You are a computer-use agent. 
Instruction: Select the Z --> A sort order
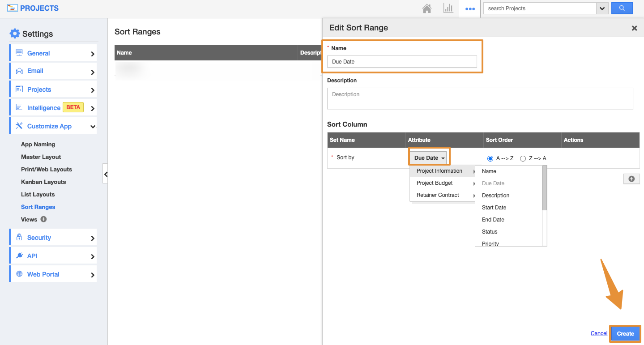tap(523, 158)
